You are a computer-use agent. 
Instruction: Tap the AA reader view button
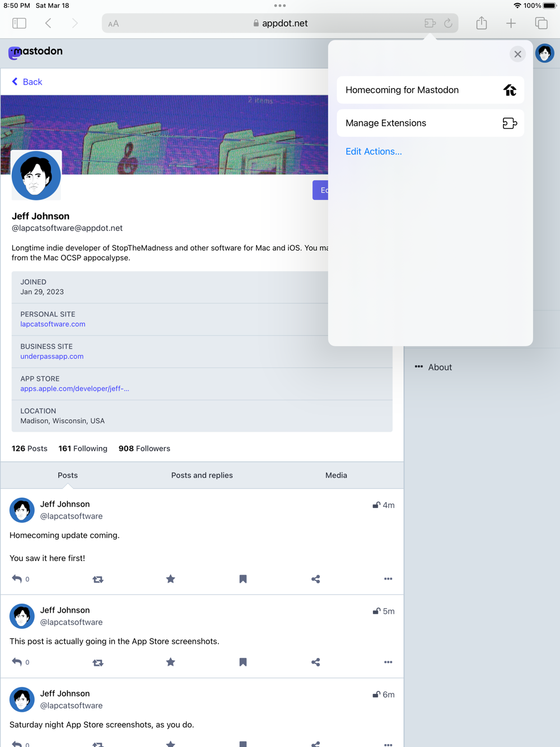(114, 24)
